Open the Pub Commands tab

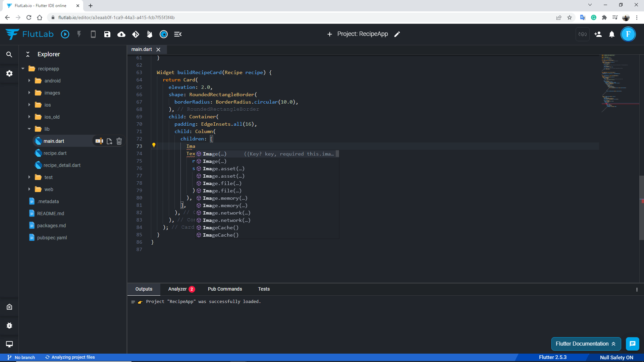[x=225, y=289]
